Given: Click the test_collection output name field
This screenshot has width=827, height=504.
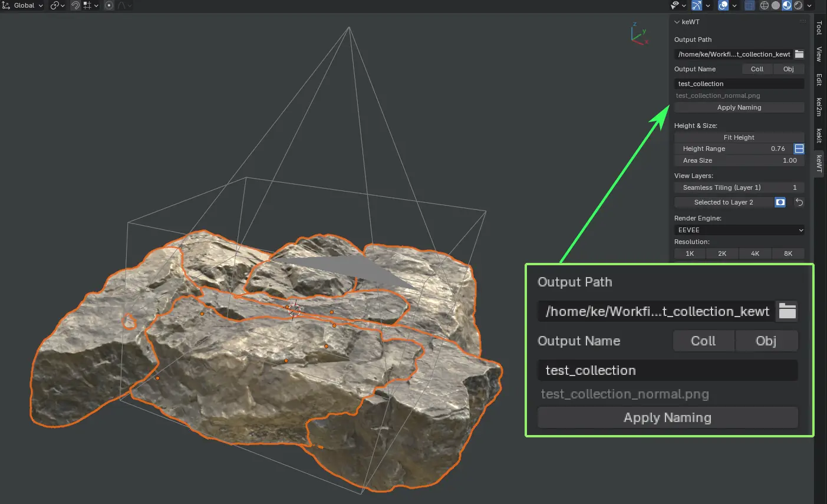Looking at the screenshot, I should click(x=739, y=84).
